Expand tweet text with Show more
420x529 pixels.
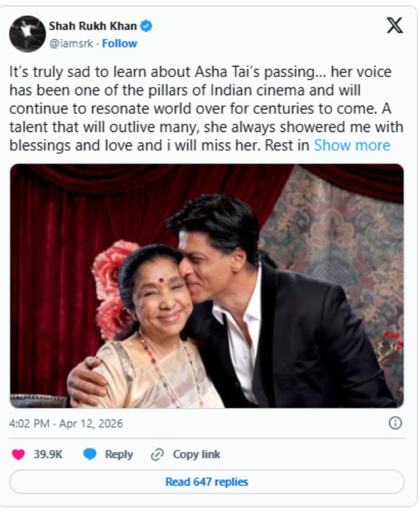click(x=352, y=146)
